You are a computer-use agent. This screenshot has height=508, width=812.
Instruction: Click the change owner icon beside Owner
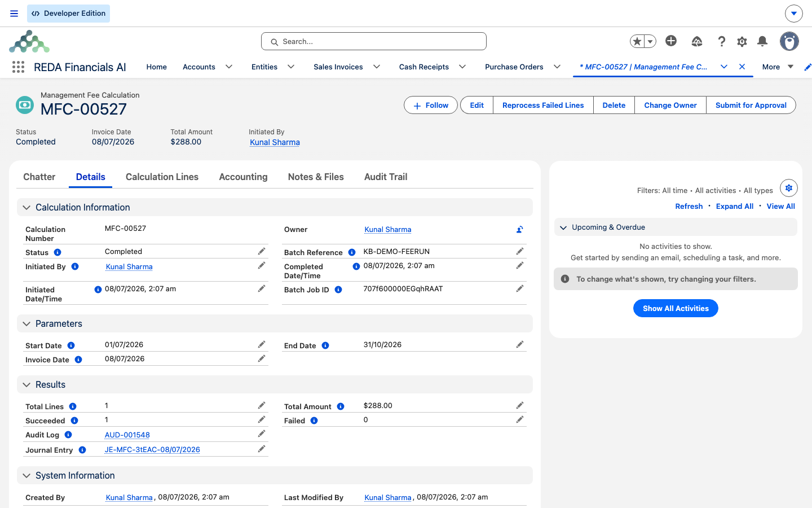519,230
